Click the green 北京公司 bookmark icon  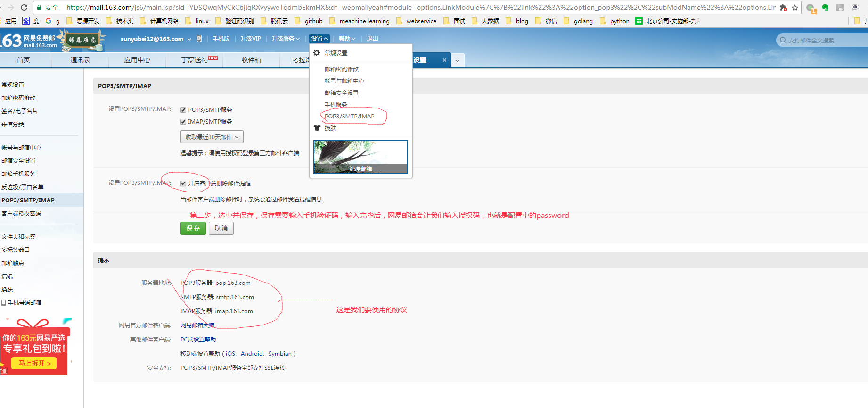click(639, 21)
